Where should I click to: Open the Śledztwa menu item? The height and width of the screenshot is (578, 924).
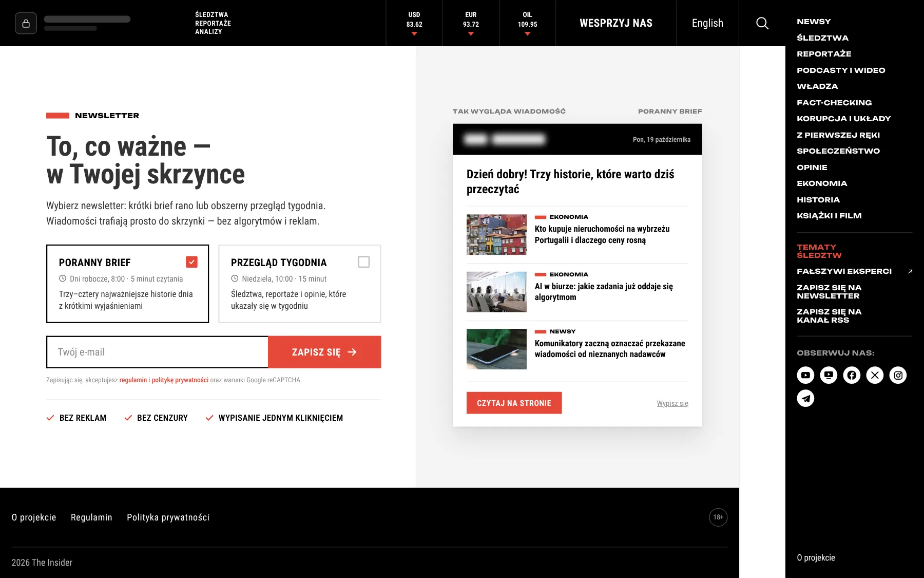[822, 38]
